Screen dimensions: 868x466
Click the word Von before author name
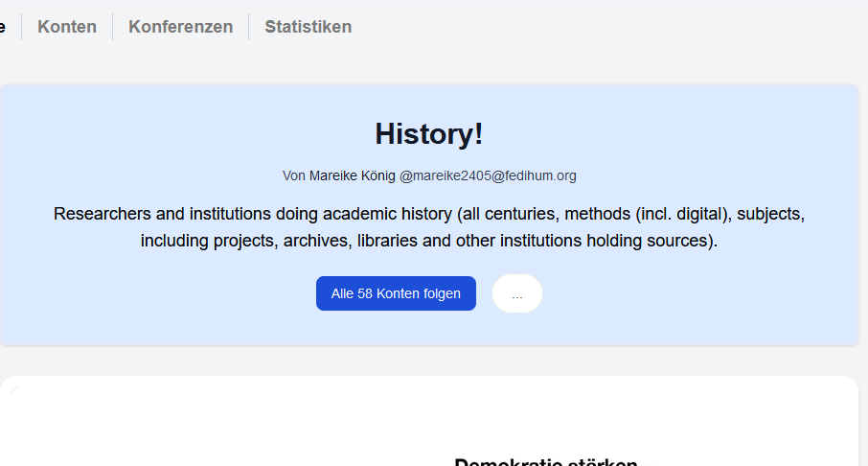click(294, 175)
